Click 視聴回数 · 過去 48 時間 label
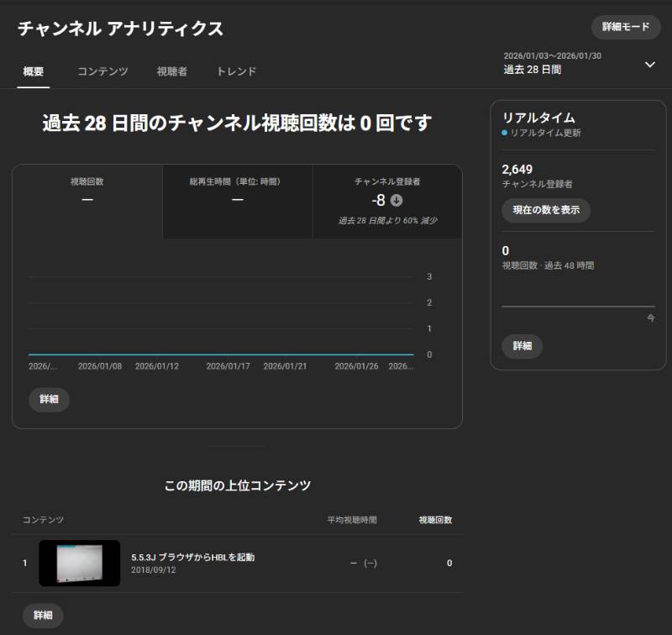 548,265
